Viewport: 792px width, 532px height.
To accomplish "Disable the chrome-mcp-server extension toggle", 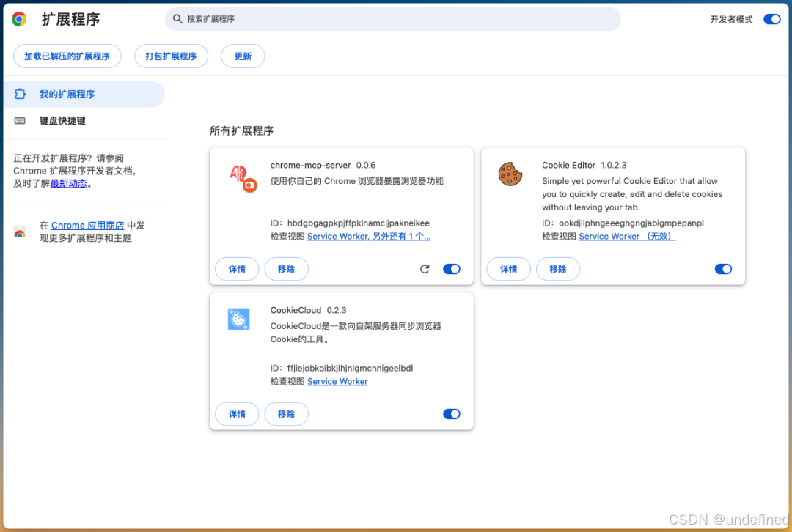I will [x=452, y=269].
